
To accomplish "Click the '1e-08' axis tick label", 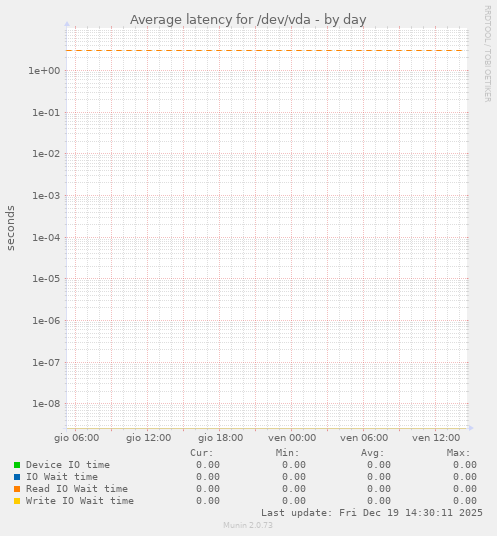I will pyautogui.click(x=46, y=404).
